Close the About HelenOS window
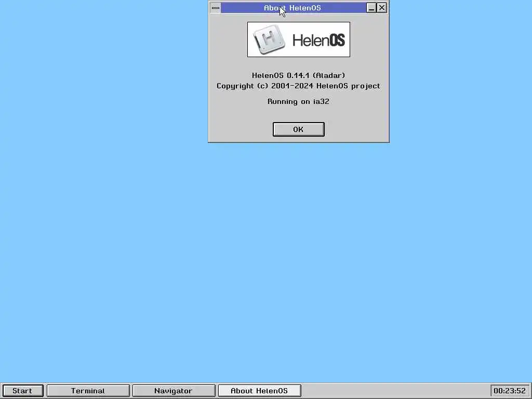The height and width of the screenshot is (399, 532). coord(382,8)
